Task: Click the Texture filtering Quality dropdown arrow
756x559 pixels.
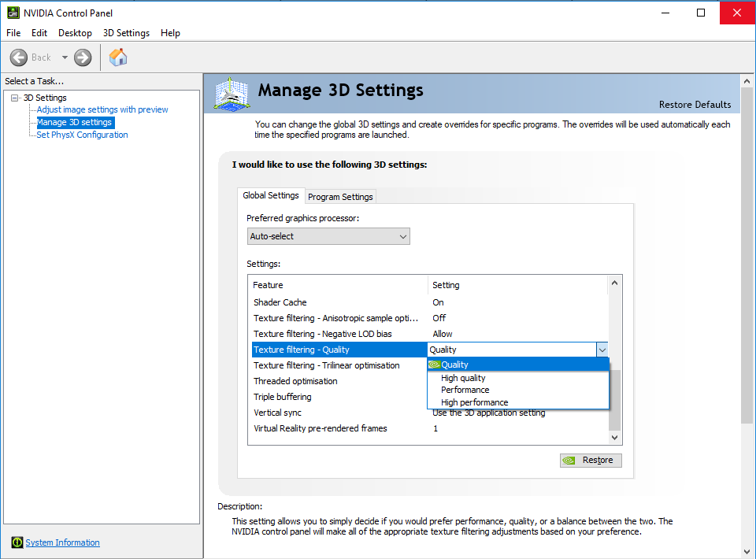Action: click(602, 350)
